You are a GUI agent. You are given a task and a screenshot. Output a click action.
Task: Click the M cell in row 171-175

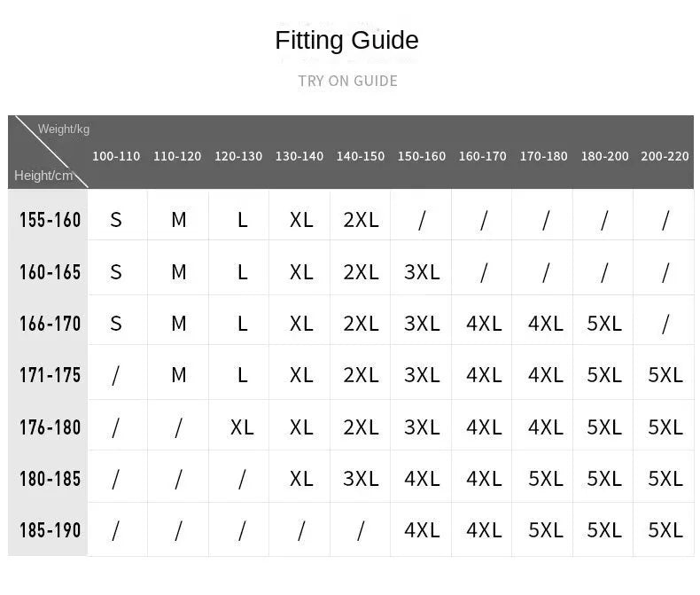(179, 375)
